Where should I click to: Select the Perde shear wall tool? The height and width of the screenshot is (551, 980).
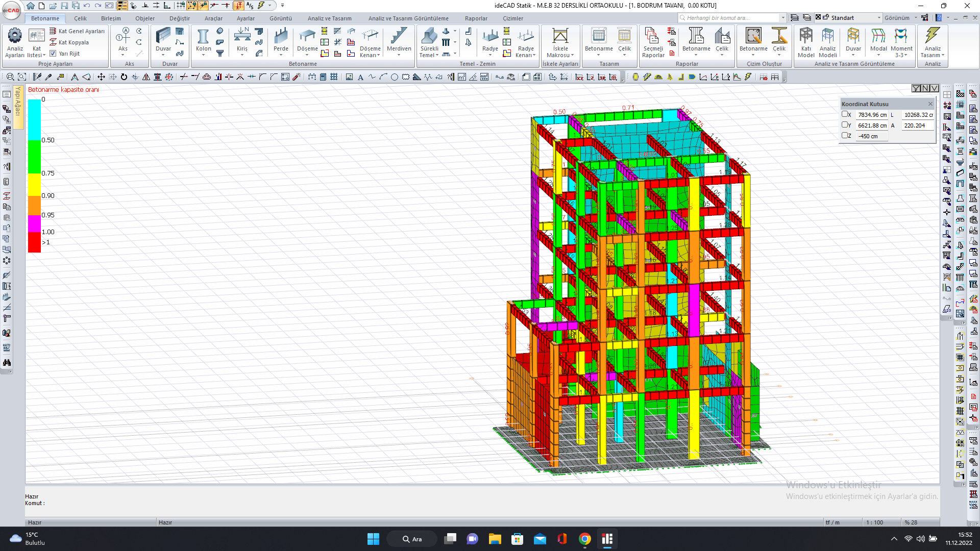click(x=281, y=42)
